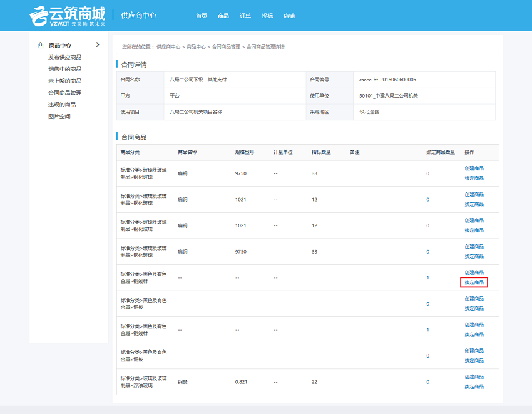Click the shopping bag icon beside 商品中心
The width and height of the screenshot is (532, 414).
(x=40, y=45)
